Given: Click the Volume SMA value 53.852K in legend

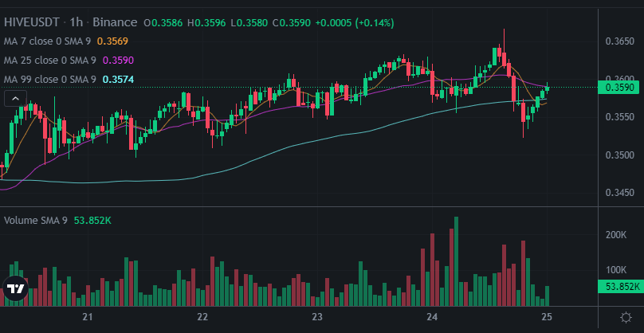Looking at the screenshot, I should pyautogui.click(x=92, y=221).
